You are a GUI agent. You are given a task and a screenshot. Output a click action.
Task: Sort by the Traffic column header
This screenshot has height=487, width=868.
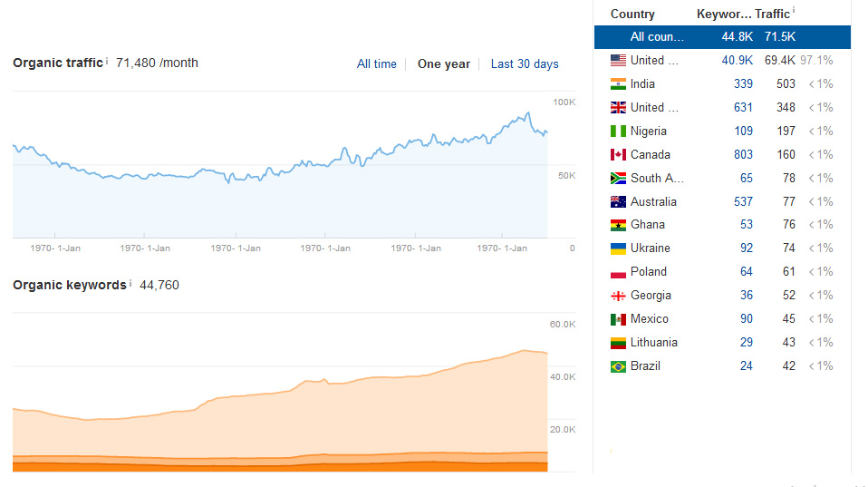coord(772,15)
